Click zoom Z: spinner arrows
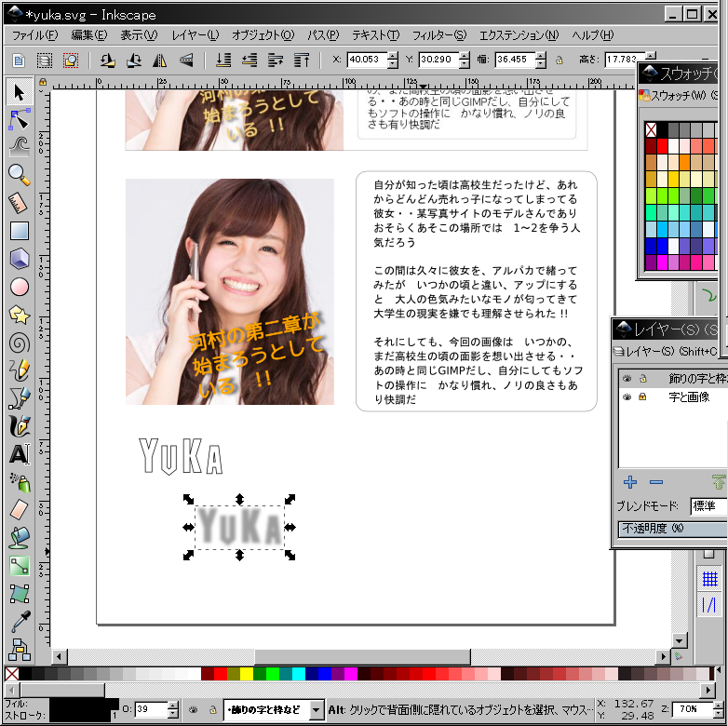This screenshot has height=726, width=728. [x=719, y=709]
